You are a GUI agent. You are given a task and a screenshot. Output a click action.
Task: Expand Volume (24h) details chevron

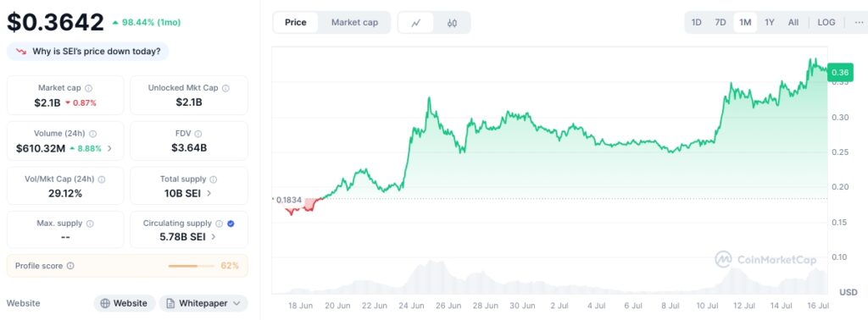(x=109, y=148)
